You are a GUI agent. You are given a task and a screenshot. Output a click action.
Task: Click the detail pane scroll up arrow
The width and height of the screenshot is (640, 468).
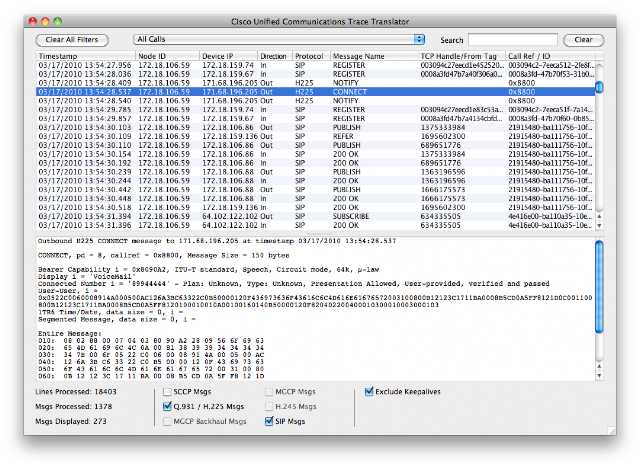point(599,366)
